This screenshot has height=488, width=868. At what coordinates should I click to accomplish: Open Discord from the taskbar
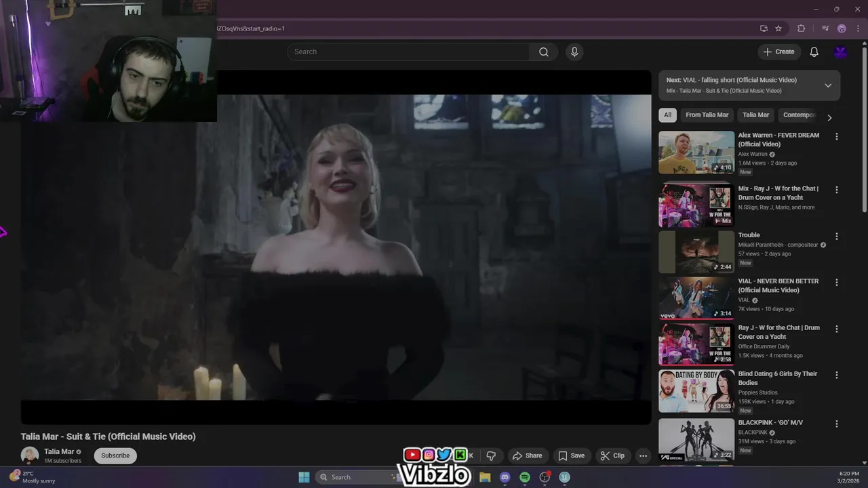click(505, 477)
